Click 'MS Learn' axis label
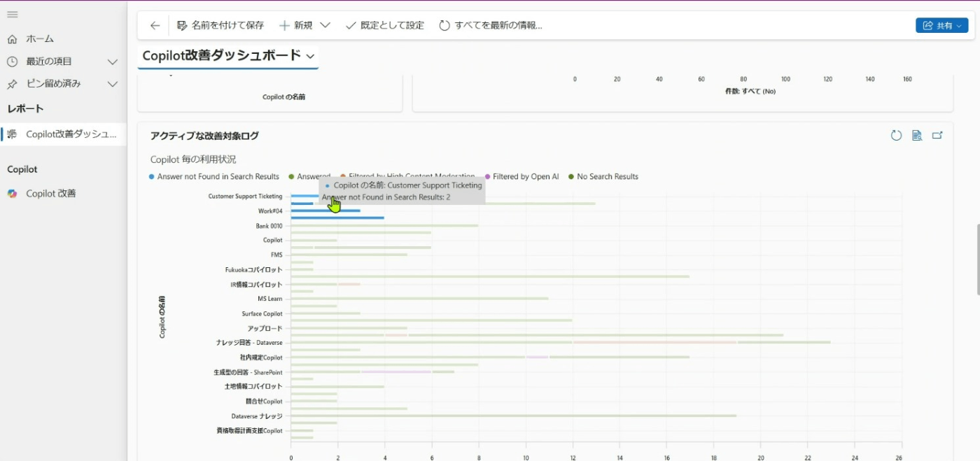This screenshot has width=980, height=461. [x=270, y=299]
